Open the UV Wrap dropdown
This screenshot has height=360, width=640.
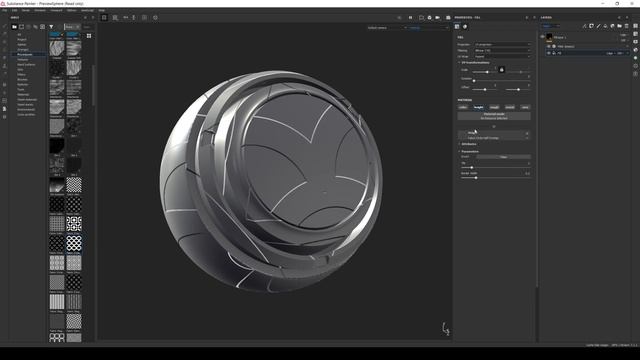tap(502, 57)
